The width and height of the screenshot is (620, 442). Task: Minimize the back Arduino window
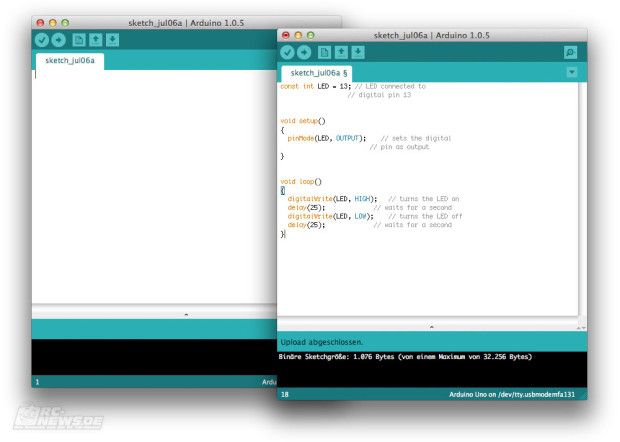click(x=53, y=23)
